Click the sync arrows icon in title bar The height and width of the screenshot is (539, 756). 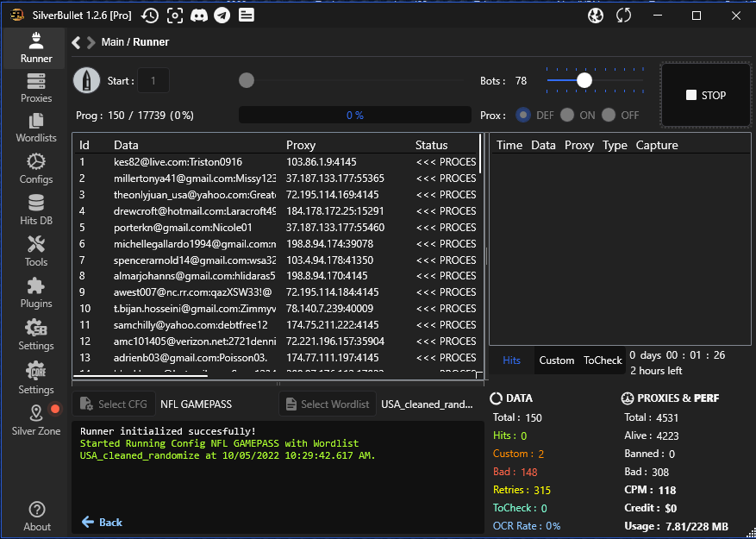tap(624, 16)
